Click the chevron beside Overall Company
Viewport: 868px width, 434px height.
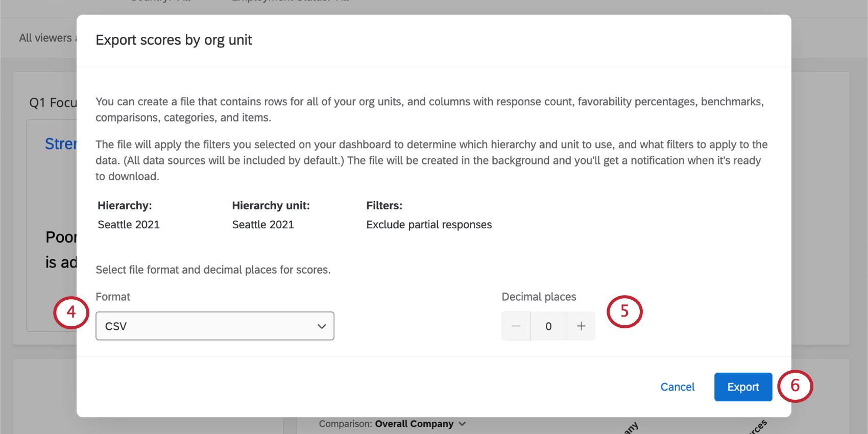(462, 424)
